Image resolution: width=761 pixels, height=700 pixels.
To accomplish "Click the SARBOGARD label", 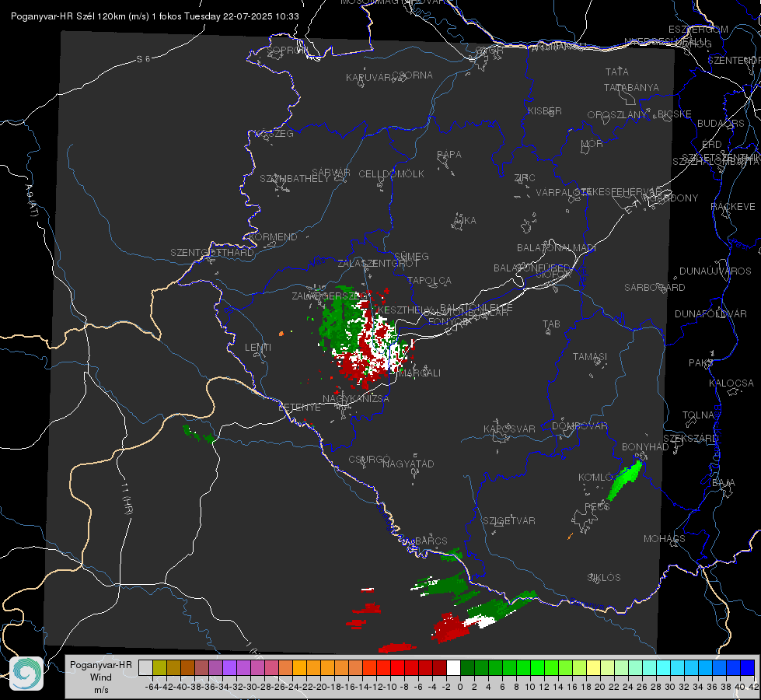I will tap(655, 288).
